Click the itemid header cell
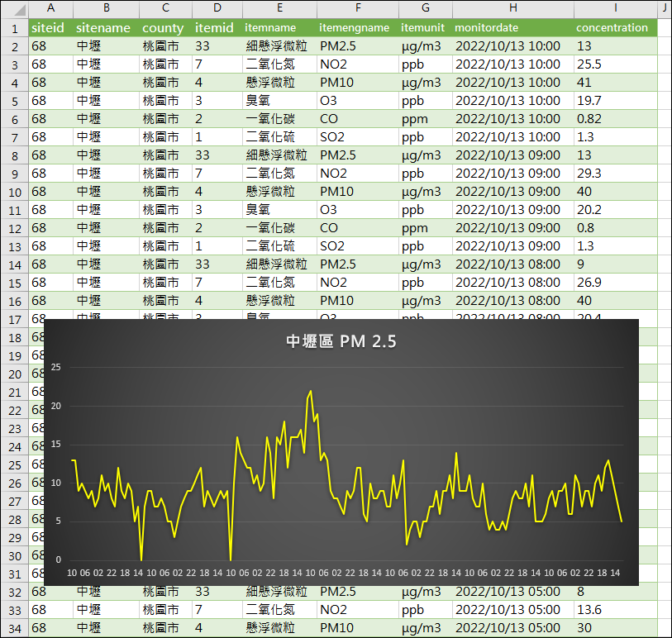Image resolution: width=672 pixels, height=638 pixels. [x=217, y=28]
